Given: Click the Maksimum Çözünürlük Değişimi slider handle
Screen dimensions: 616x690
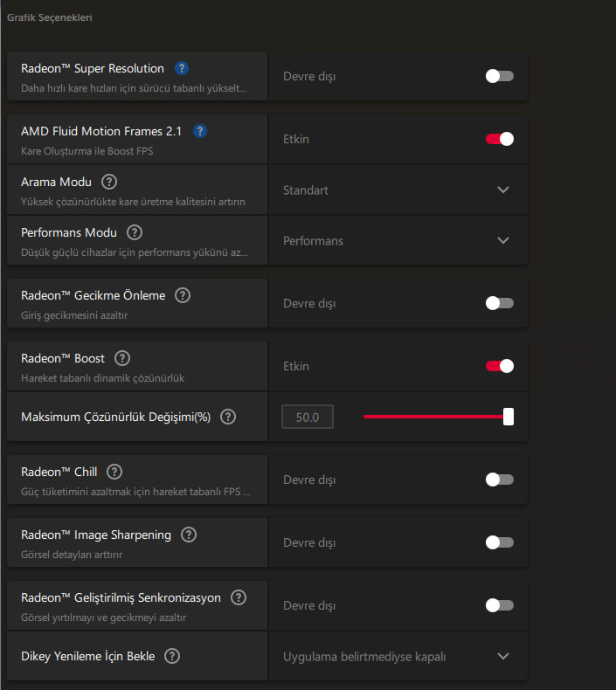Looking at the screenshot, I should [x=509, y=417].
